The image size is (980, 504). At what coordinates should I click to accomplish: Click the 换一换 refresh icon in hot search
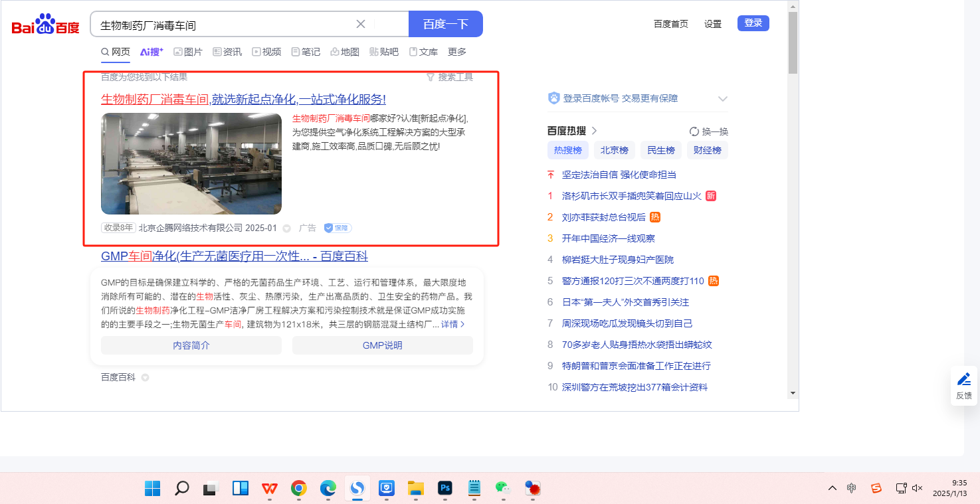coord(694,131)
